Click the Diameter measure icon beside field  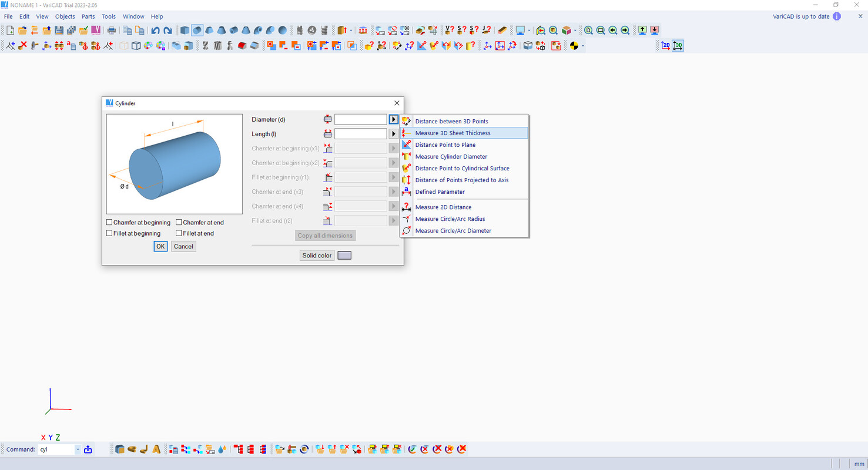[328, 119]
